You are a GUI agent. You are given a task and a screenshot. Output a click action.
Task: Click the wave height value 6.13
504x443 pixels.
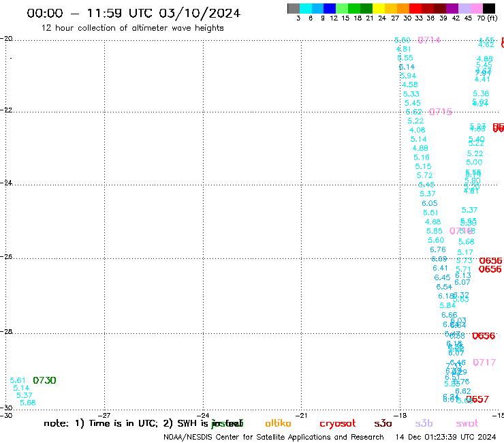click(463, 276)
